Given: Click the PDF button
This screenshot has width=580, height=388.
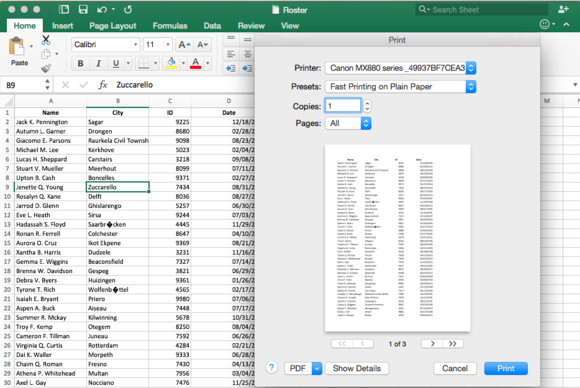Looking at the screenshot, I should [298, 368].
